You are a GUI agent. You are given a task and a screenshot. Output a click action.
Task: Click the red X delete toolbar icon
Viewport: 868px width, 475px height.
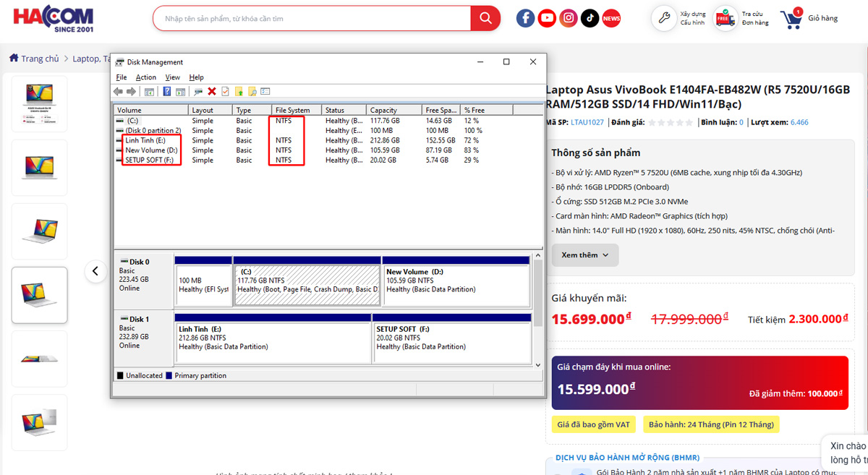tap(212, 92)
